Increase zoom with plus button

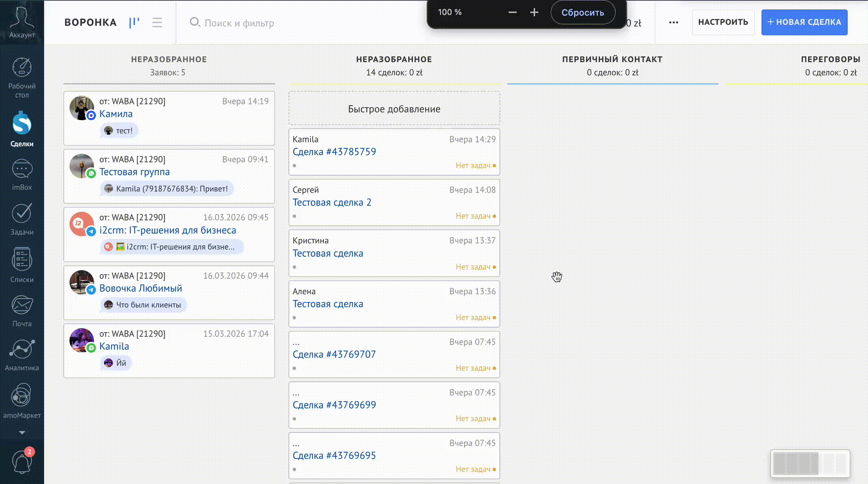tap(534, 13)
